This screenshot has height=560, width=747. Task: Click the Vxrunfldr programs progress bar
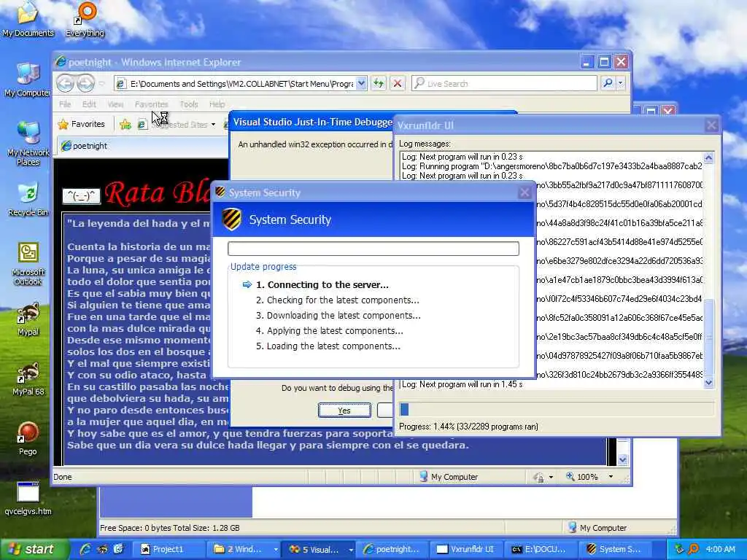pos(557,409)
